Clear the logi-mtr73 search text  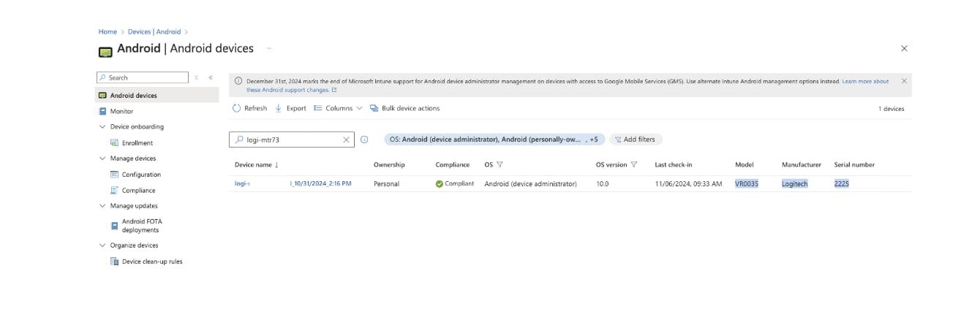coord(347,140)
